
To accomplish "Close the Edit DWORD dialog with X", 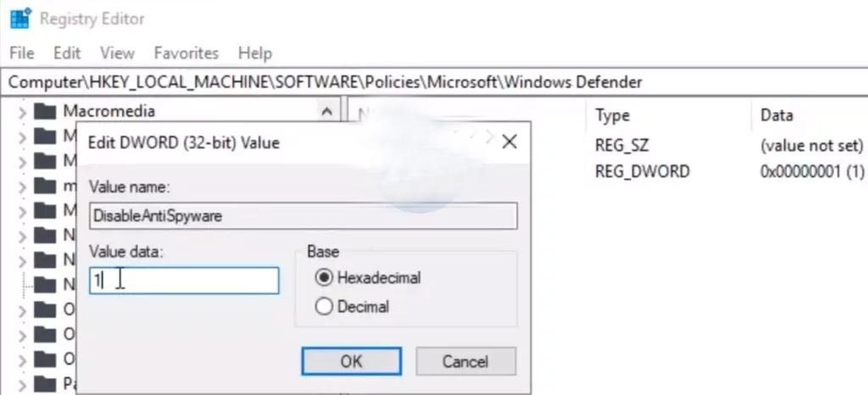I will click(x=509, y=142).
